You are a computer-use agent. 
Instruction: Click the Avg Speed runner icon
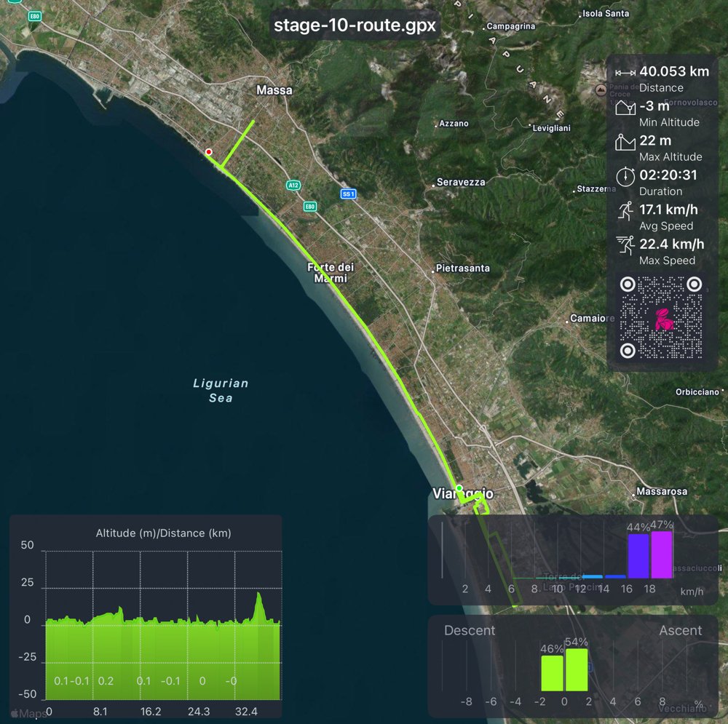point(625,211)
